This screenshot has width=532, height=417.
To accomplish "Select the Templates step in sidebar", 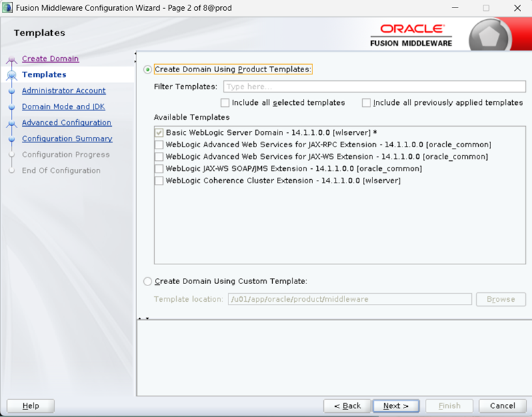I will [44, 74].
